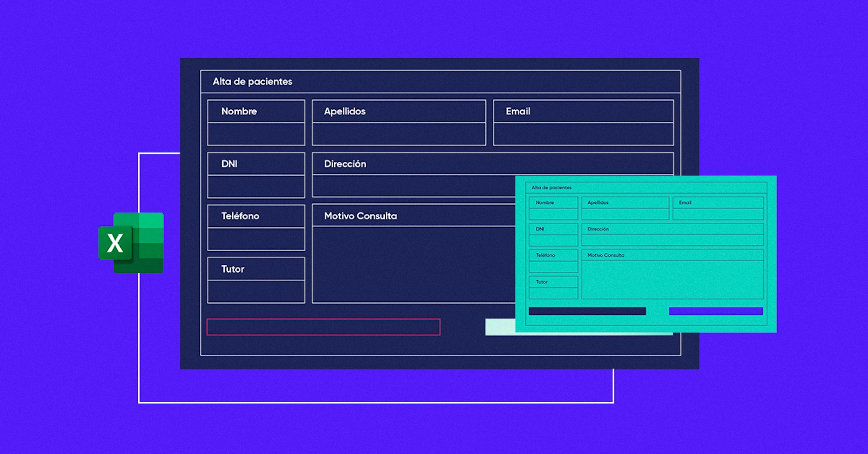Click the Motivo Consulta text area in the dark form
The height and width of the screenshot is (454, 868).
click(414, 264)
